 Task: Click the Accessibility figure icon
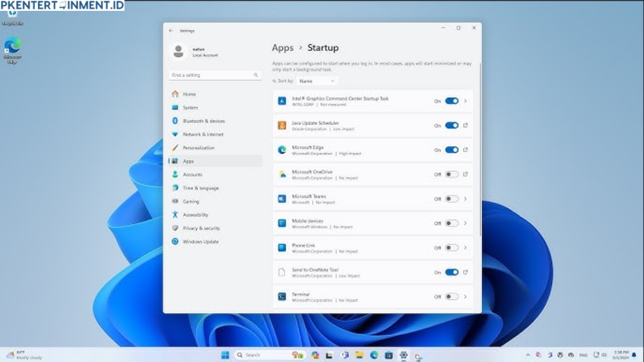(175, 214)
